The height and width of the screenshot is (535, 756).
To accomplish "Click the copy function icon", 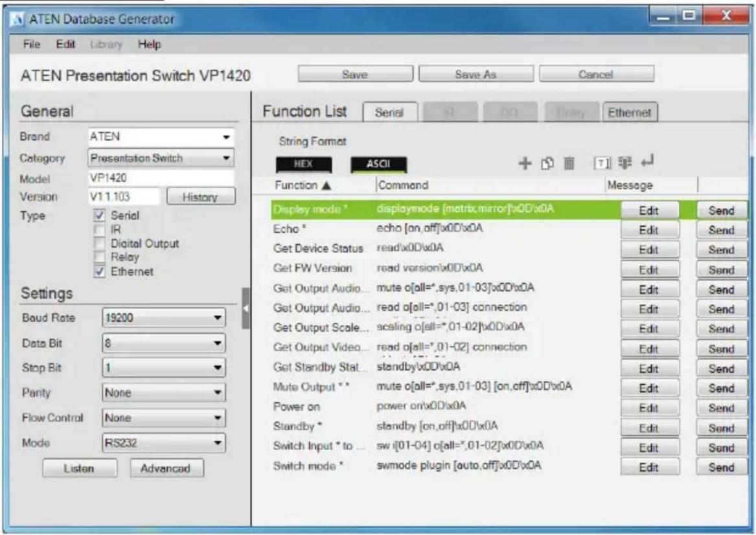I will click(x=547, y=163).
